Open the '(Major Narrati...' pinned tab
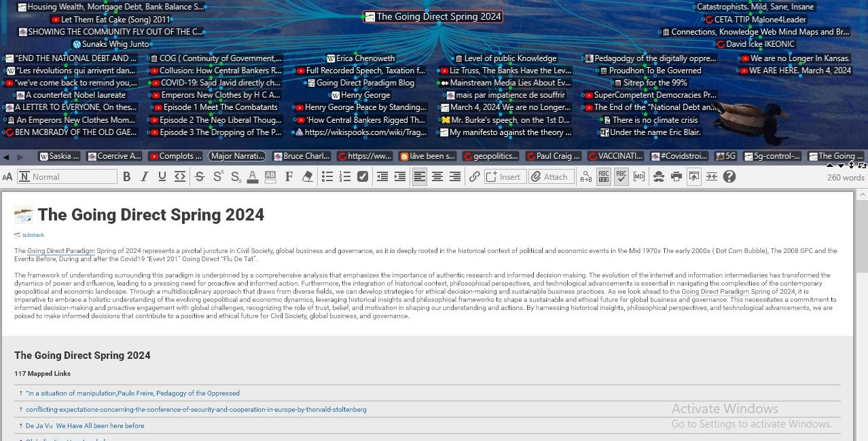This screenshot has height=441, width=868. (237, 156)
